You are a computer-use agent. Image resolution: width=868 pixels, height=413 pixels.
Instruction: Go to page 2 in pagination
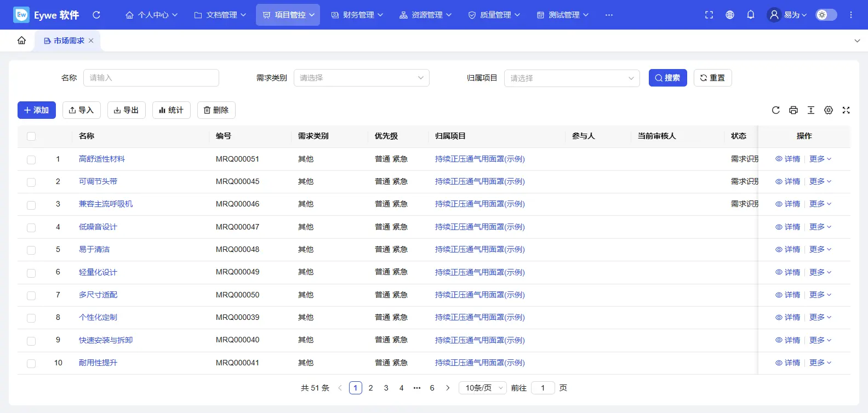tap(371, 388)
